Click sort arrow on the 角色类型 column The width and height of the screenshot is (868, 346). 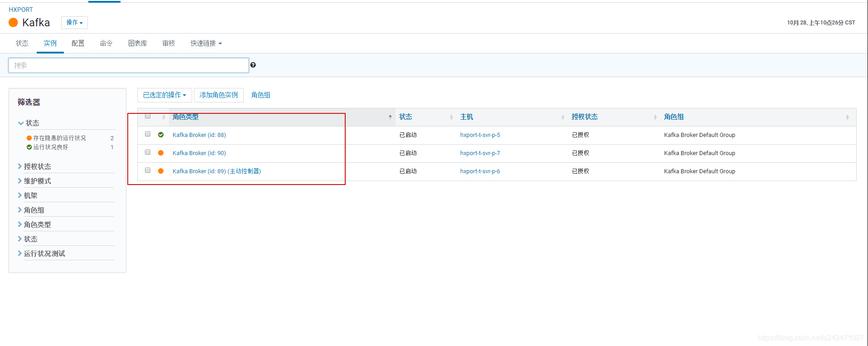(390, 117)
